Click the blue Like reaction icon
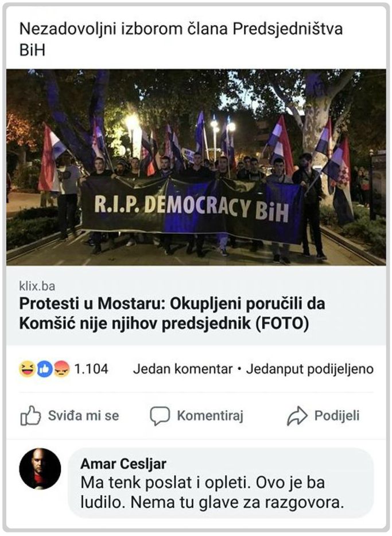This screenshot has height=536, width=392. pyautogui.click(x=44, y=369)
